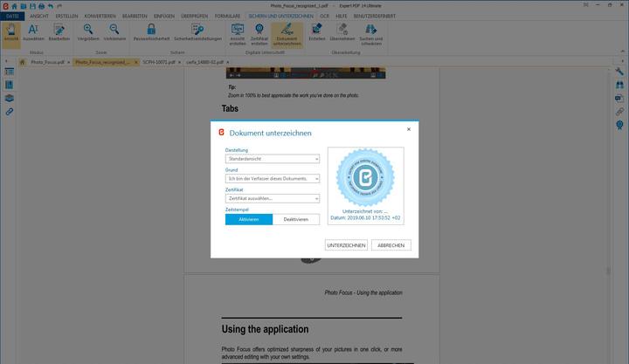Open the page thumbnails panel in left sidebar
The width and height of the screenshot is (629, 364).
[10, 72]
